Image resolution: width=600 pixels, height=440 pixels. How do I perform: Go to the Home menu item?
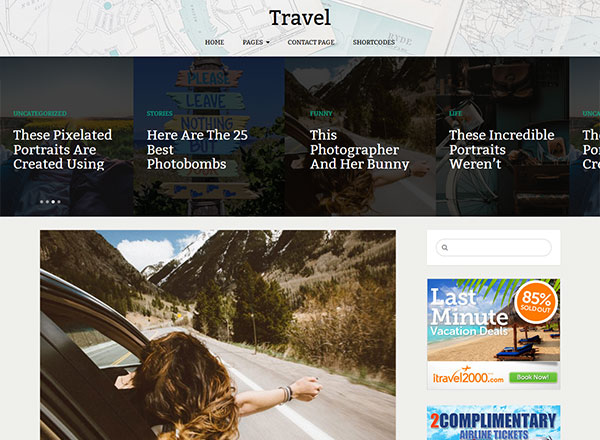(x=214, y=42)
